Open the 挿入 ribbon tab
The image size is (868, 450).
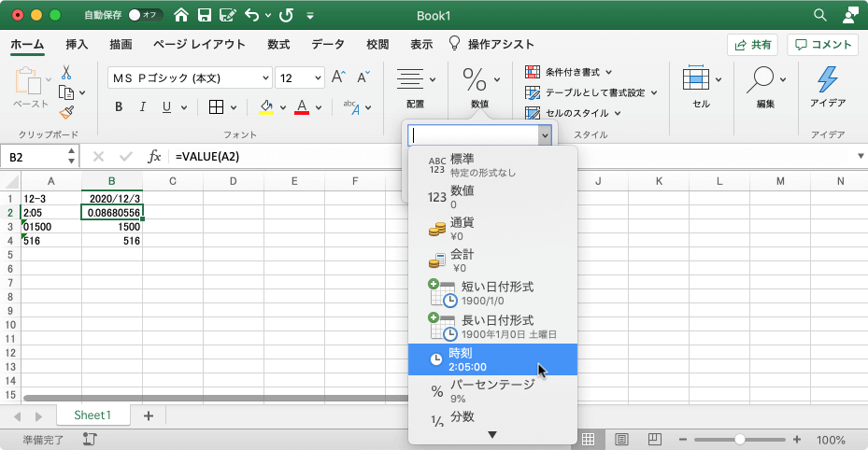77,44
